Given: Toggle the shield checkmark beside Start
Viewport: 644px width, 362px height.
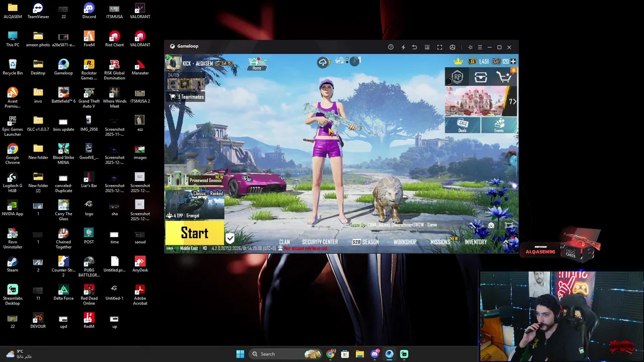Looking at the screenshot, I should (230, 238).
